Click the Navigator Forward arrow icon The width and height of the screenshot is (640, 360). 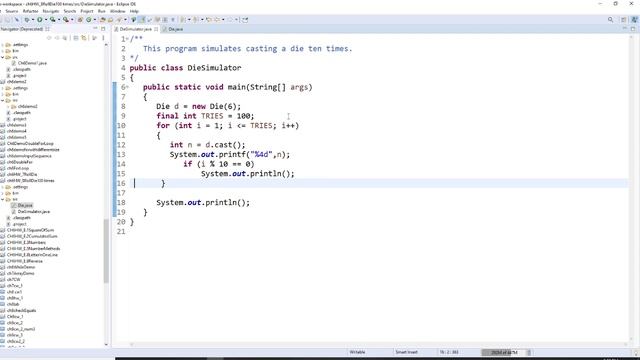tap(57, 38)
